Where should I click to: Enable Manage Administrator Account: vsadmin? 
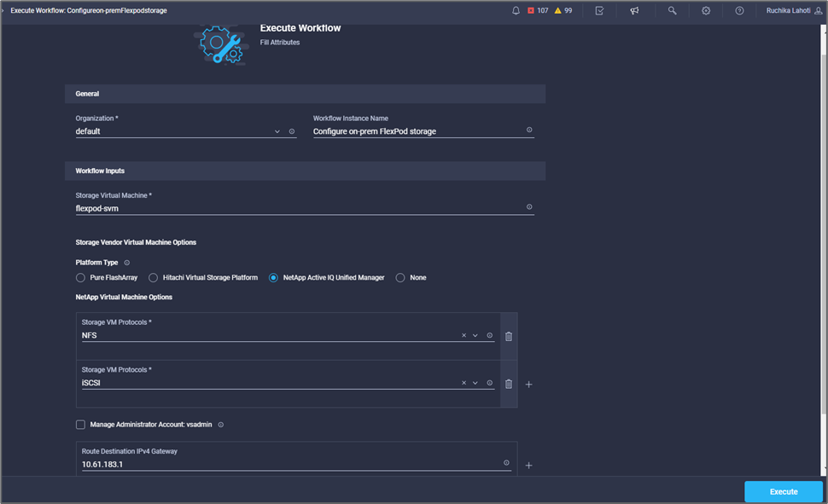pos(81,425)
